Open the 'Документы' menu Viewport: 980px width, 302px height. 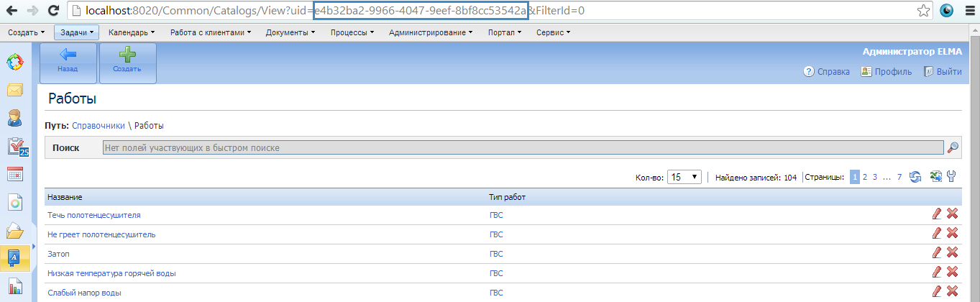(290, 32)
